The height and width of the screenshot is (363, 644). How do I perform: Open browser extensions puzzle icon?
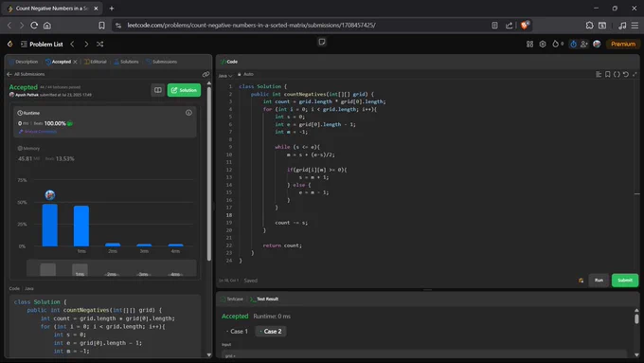pyautogui.click(x=589, y=26)
